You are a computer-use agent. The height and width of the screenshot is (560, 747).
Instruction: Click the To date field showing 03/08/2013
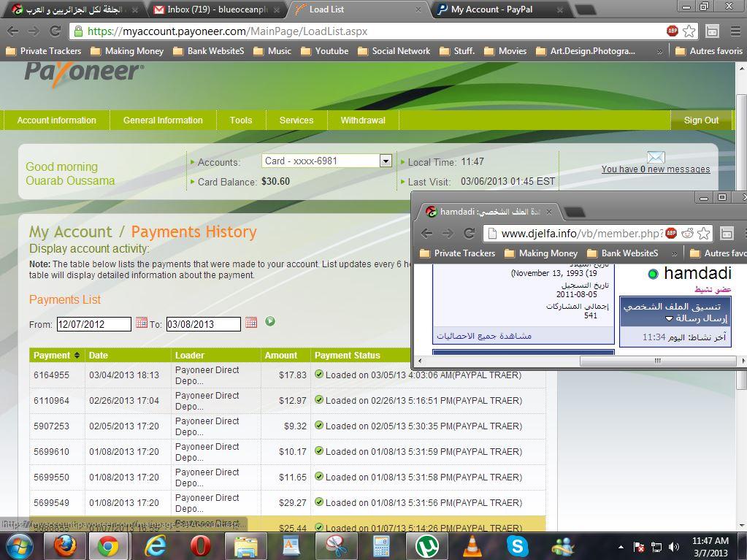tap(204, 324)
